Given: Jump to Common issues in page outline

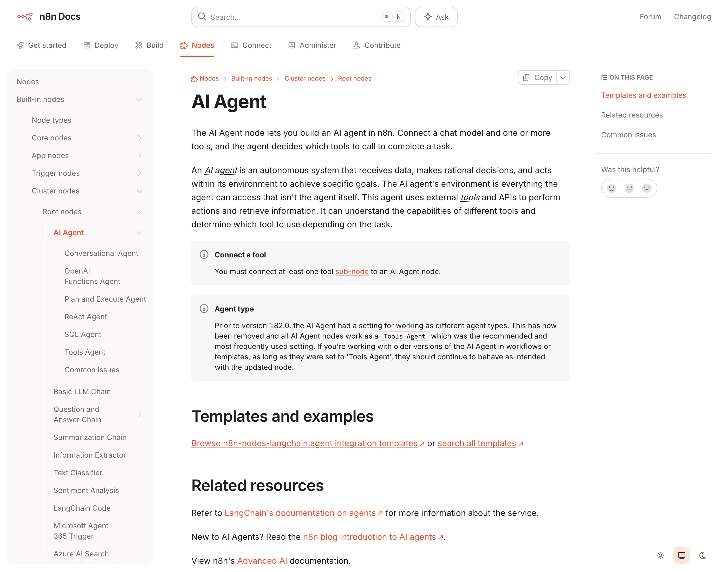Looking at the screenshot, I should pyautogui.click(x=628, y=135).
